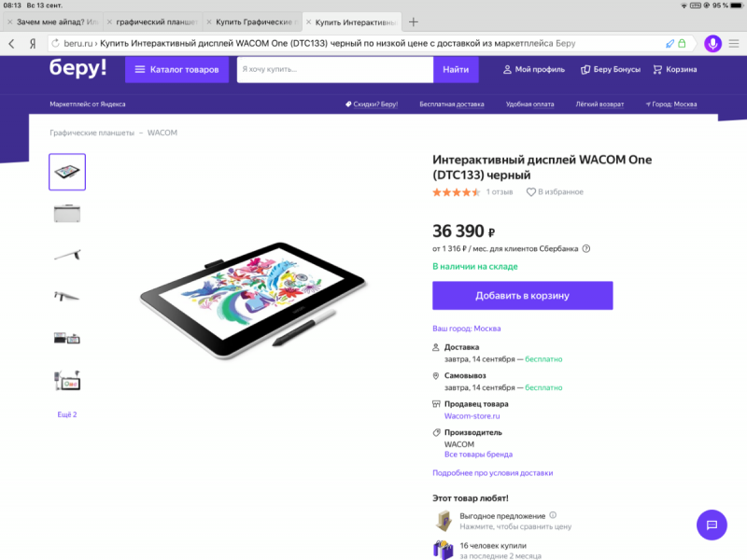The width and height of the screenshot is (747, 560).
Task: Open the chat support bubble
Action: (x=712, y=524)
